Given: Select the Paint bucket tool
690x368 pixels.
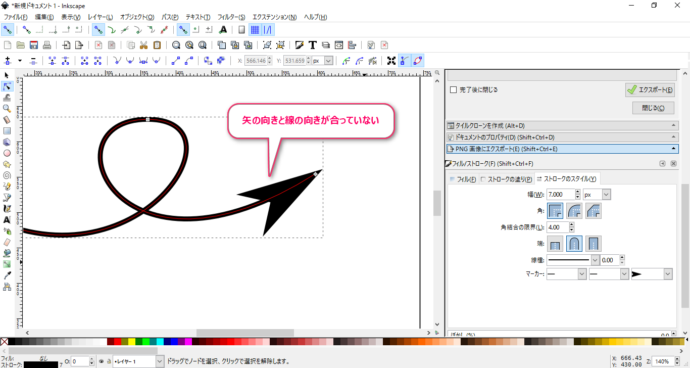Looking at the screenshot, I should tap(7, 253).
